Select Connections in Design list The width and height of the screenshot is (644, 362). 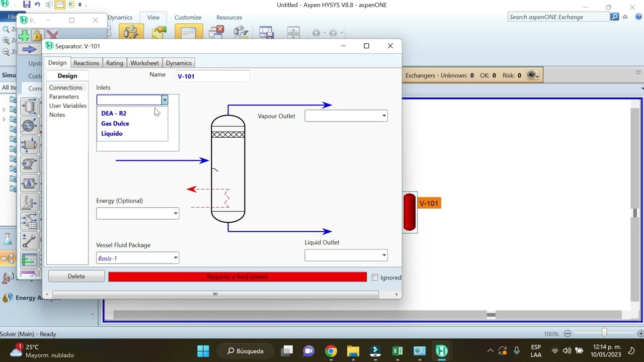[65, 87]
